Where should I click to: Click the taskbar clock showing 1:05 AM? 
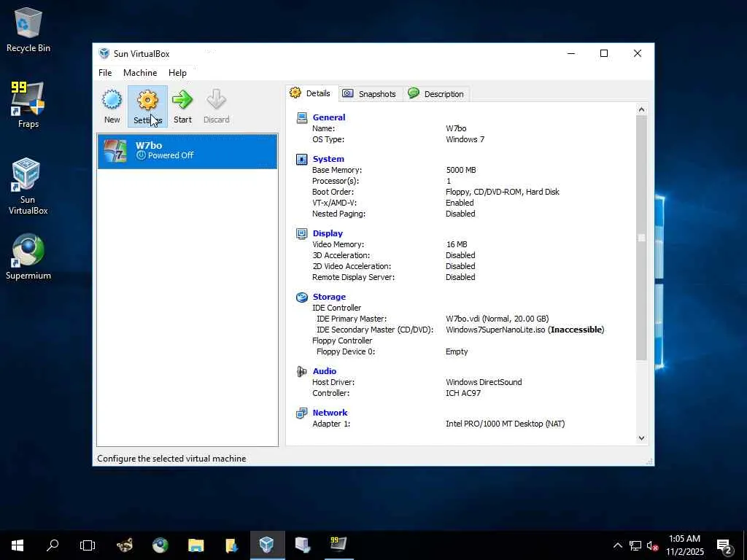pos(684,545)
